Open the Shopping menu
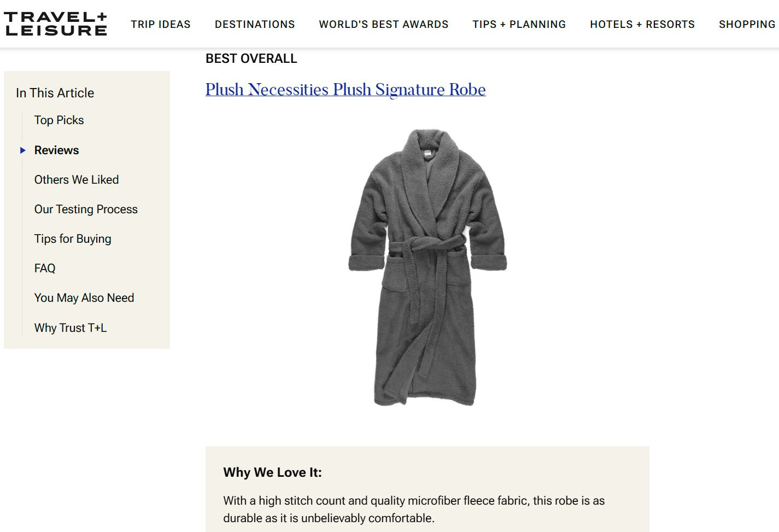The height and width of the screenshot is (532, 779). click(x=747, y=25)
